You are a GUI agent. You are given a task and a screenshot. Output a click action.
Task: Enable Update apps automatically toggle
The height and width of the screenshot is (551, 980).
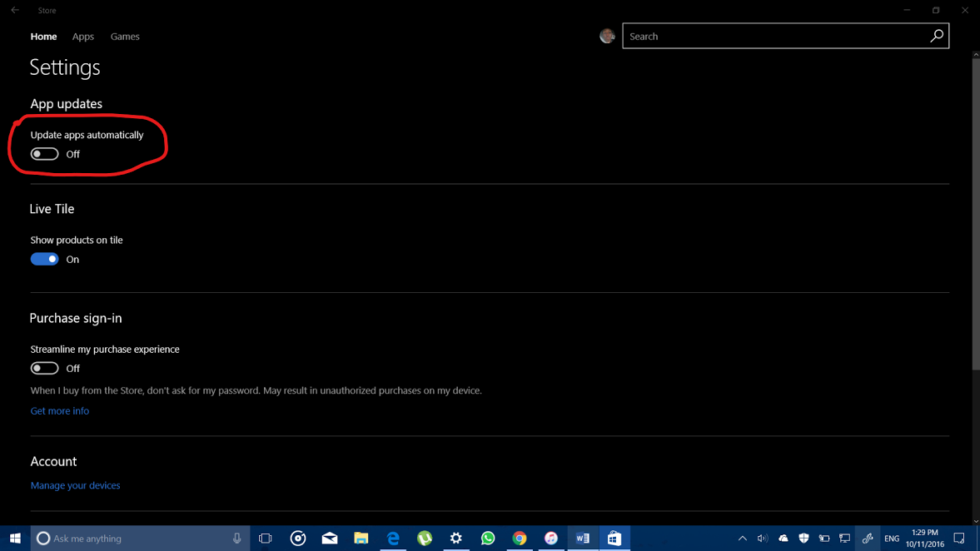(45, 154)
